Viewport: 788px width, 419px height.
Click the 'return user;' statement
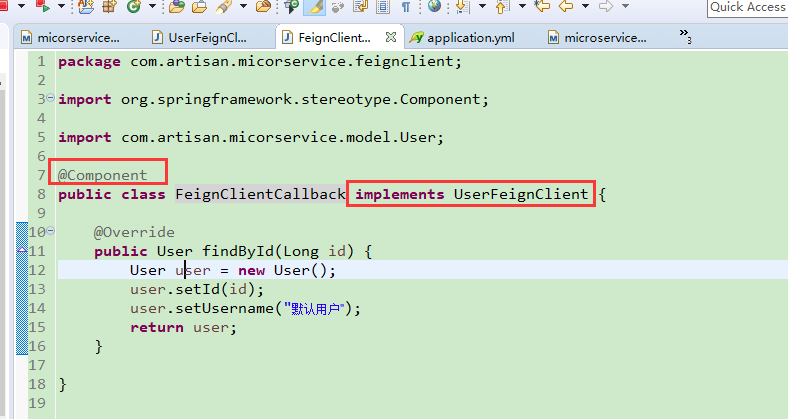point(183,328)
